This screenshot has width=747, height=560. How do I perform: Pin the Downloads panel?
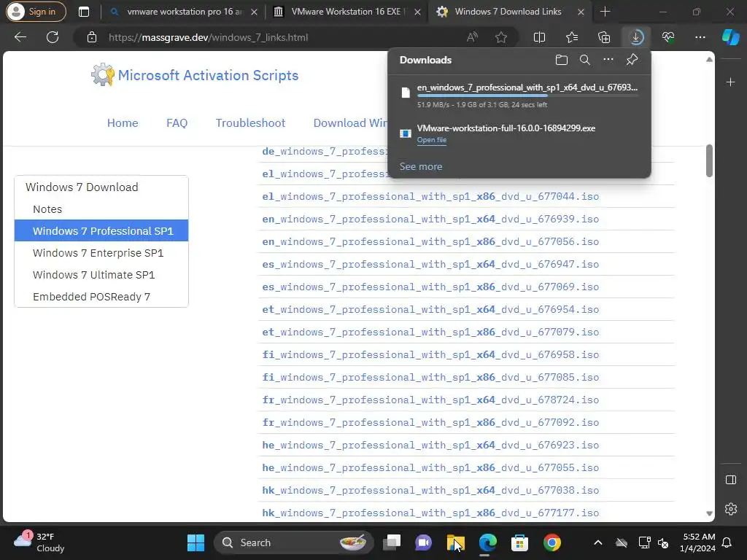click(x=632, y=60)
